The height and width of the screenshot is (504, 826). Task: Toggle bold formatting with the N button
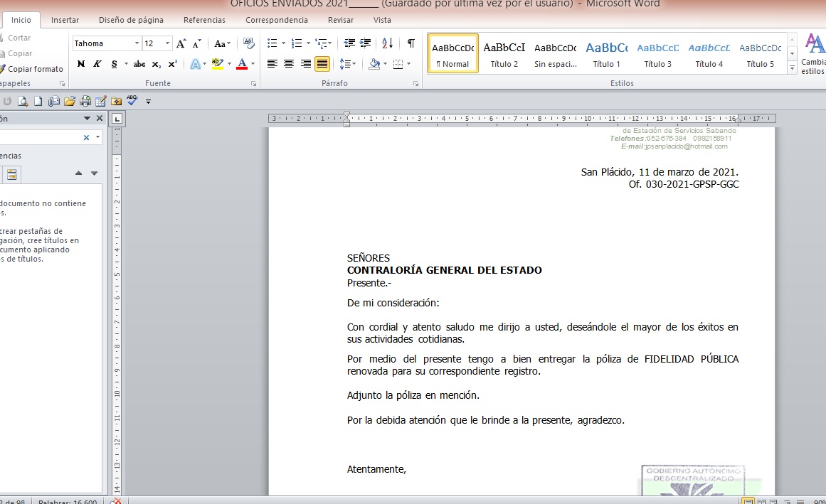point(81,64)
